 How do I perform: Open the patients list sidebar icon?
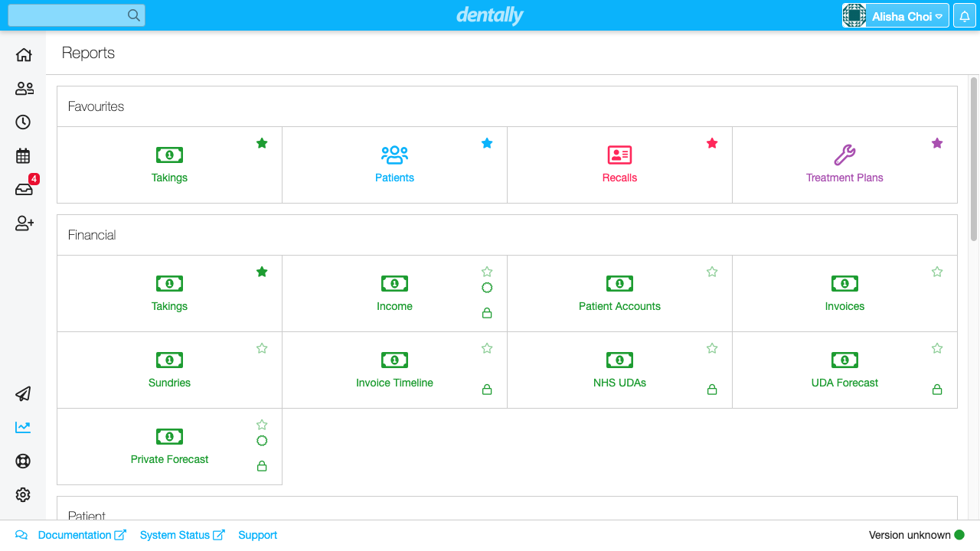click(24, 89)
